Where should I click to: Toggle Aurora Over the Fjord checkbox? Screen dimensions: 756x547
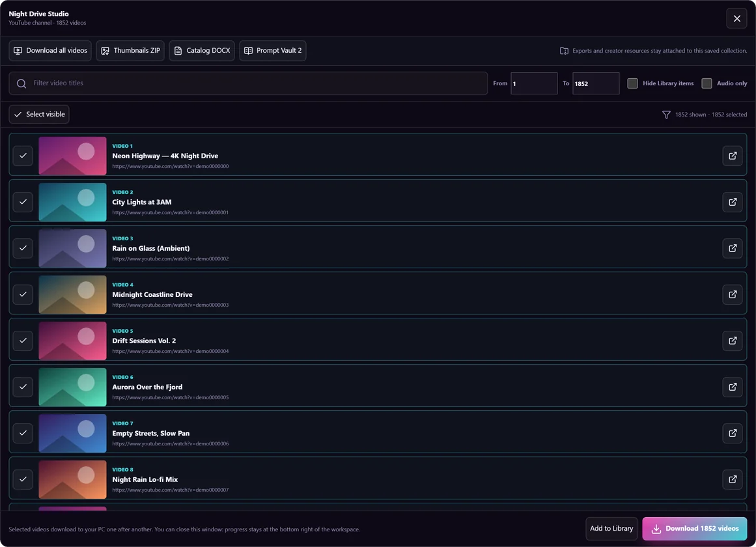[x=23, y=387]
